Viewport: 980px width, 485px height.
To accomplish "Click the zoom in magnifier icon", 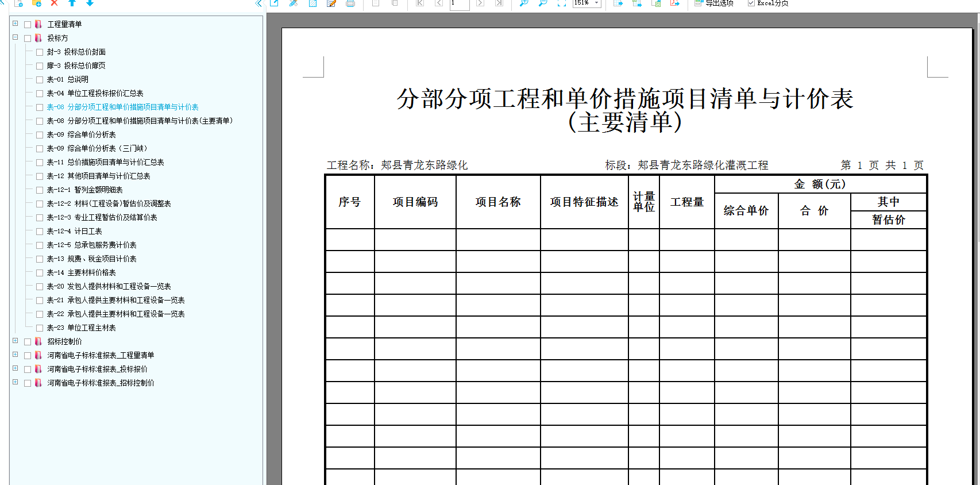I will [x=524, y=3].
